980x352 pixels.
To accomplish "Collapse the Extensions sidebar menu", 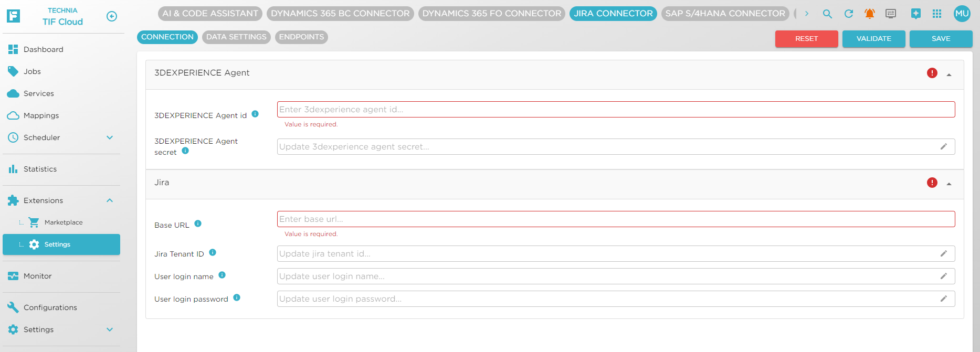I will 110,200.
